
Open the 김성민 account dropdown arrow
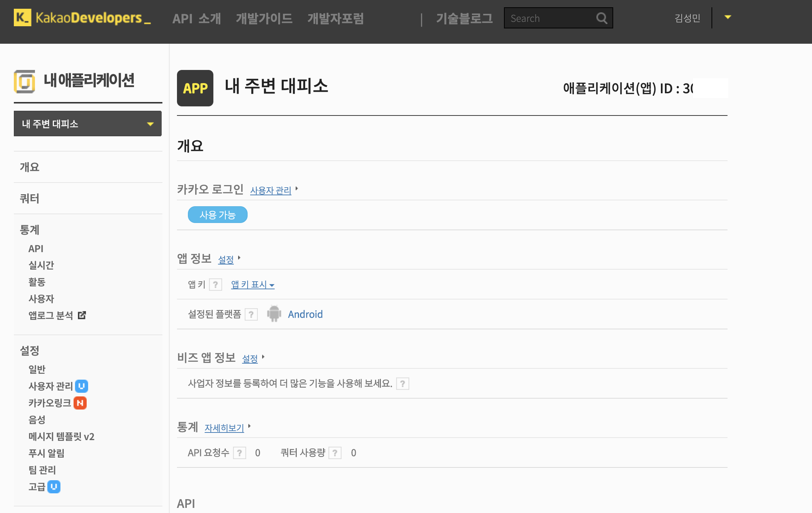(728, 17)
